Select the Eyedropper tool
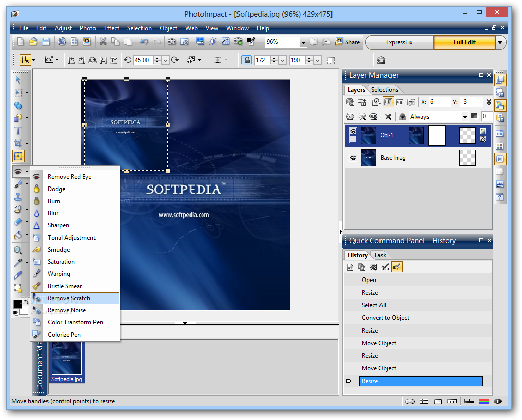 pyautogui.click(x=18, y=263)
